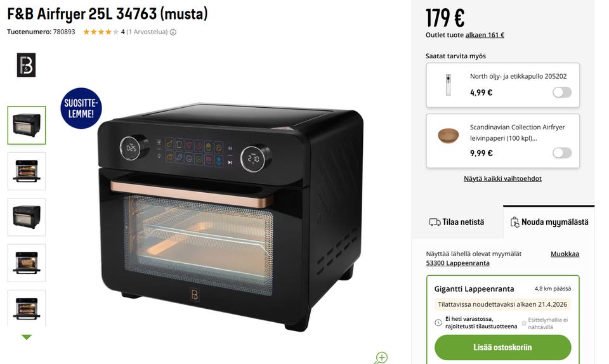Click the store pickup bag icon
Screen dimensions: 609x364
514,222
